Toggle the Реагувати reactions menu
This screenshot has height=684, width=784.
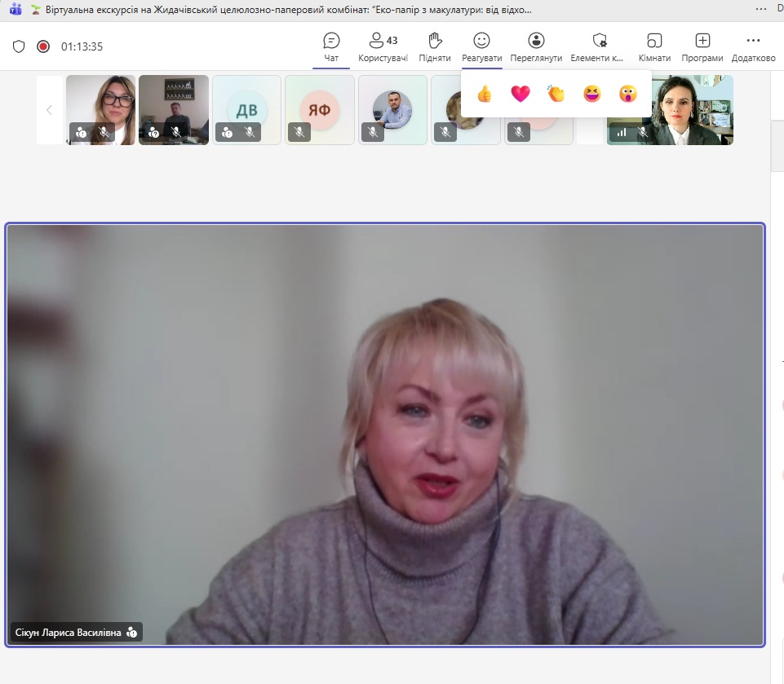click(481, 47)
